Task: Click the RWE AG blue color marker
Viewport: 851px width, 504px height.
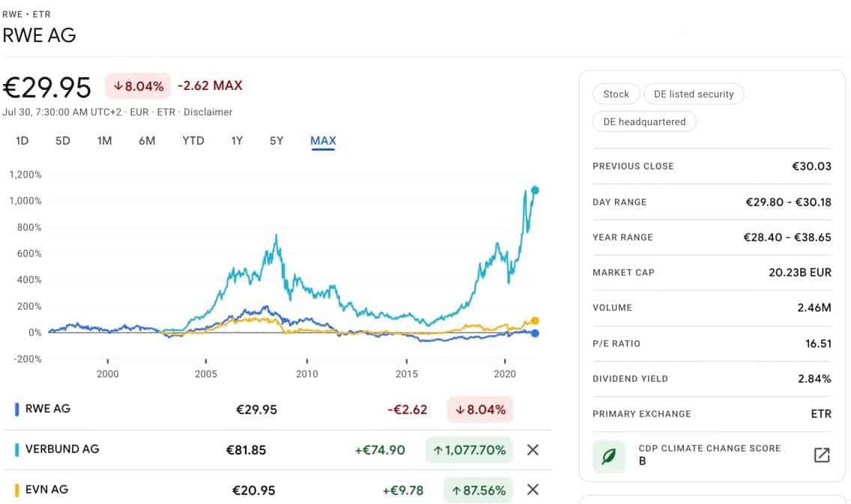Action: click(16, 409)
